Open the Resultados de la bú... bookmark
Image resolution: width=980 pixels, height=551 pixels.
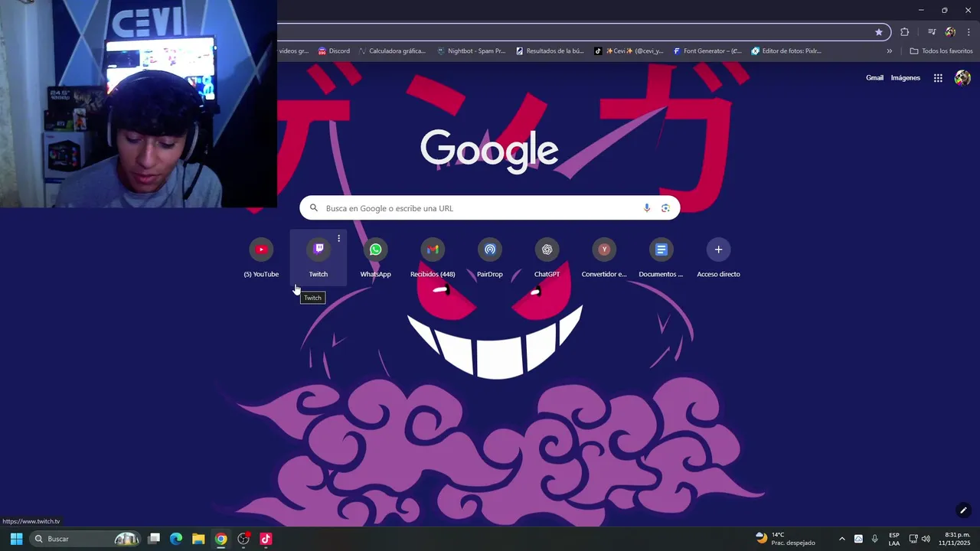[550, 51]
